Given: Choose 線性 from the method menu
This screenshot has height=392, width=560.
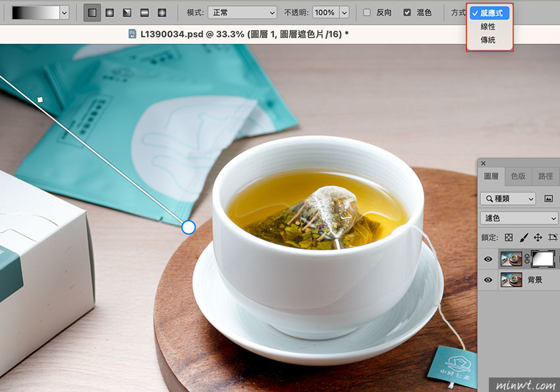Looking at the screenshot, I should coord(488,27).
